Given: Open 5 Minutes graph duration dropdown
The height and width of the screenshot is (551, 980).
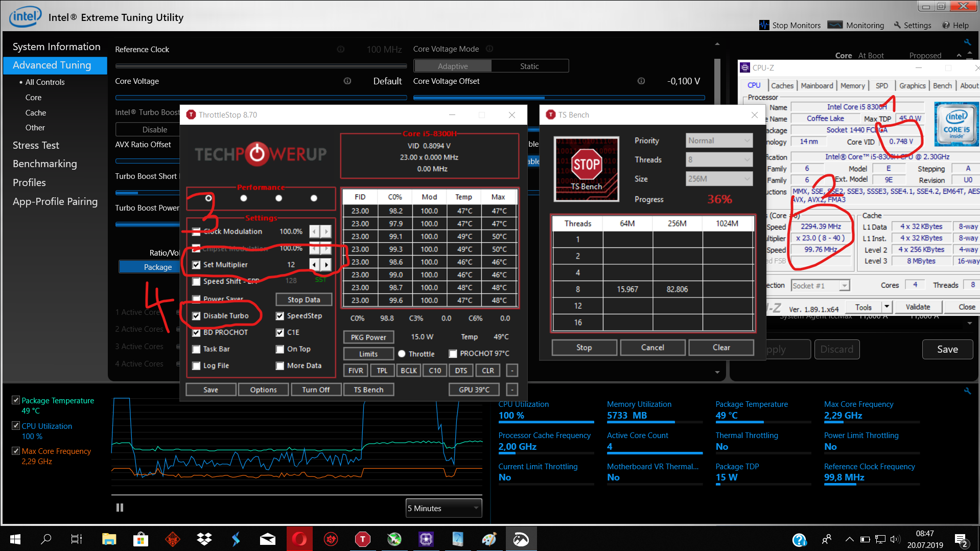Looking at the screenshot, I should (x=444, y=508).
